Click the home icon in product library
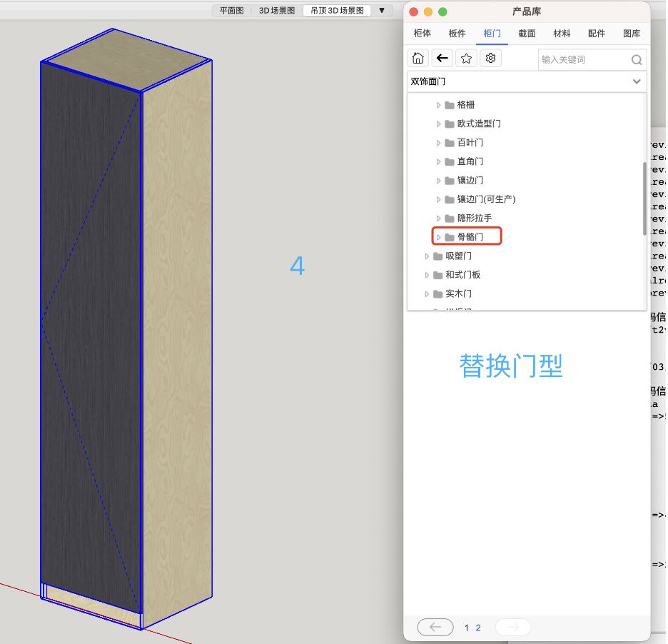 point(418,59)
